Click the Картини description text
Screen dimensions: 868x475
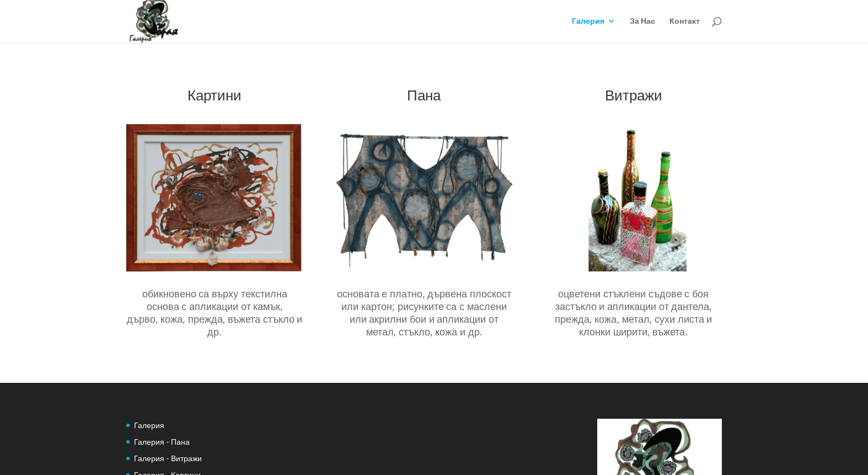[x=215, y=313]
